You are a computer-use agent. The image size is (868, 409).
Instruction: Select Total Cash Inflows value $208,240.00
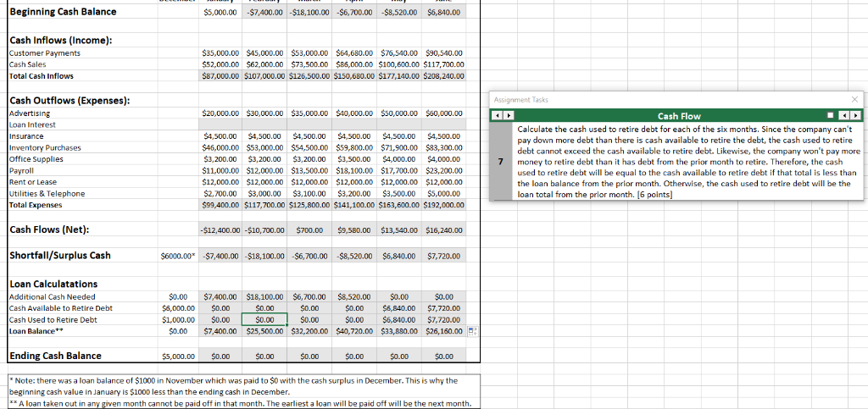coord(444,76)
